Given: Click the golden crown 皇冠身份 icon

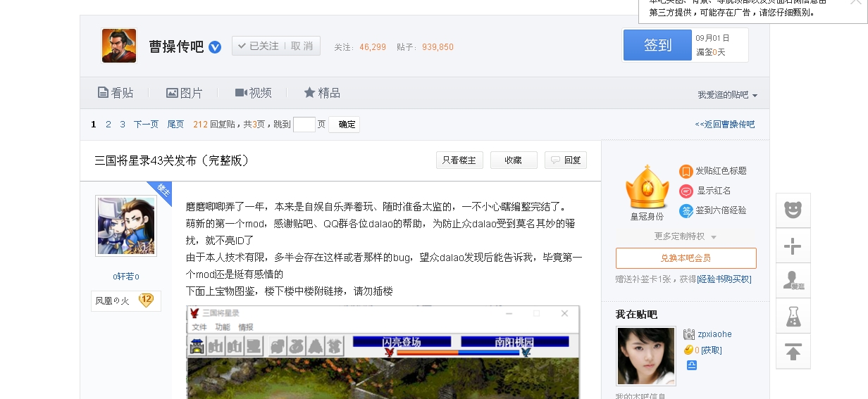Looking at the screenshot, I should 647,186.
